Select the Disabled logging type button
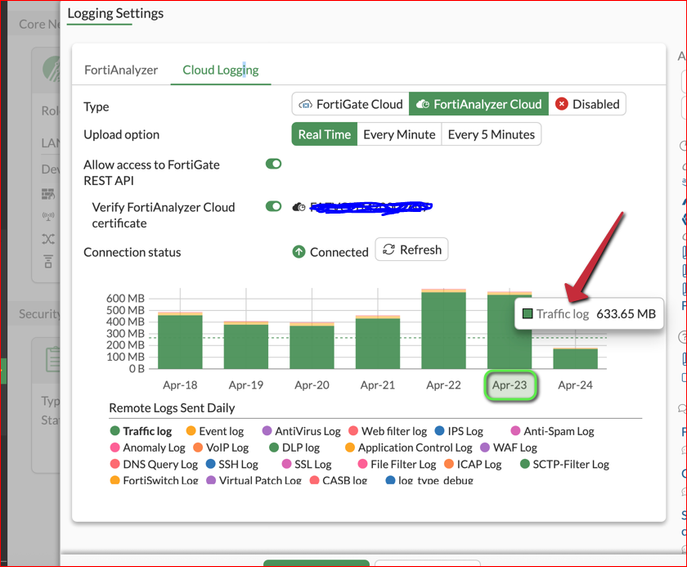The height and width of the screenshot is (567, 687). tap(587, 104)
